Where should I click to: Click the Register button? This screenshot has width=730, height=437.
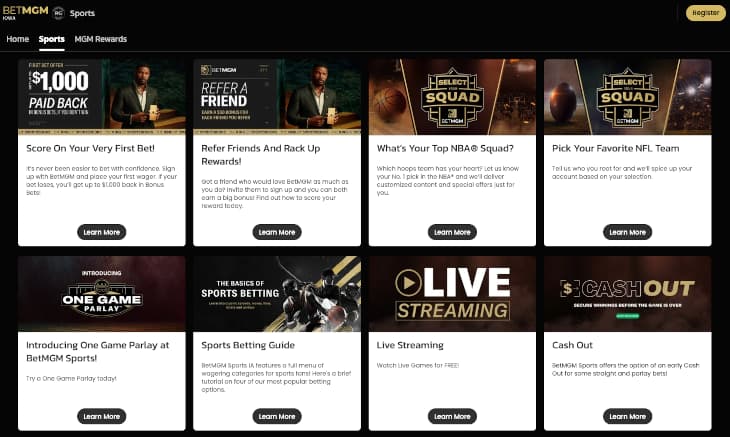(x=705, y=13)
